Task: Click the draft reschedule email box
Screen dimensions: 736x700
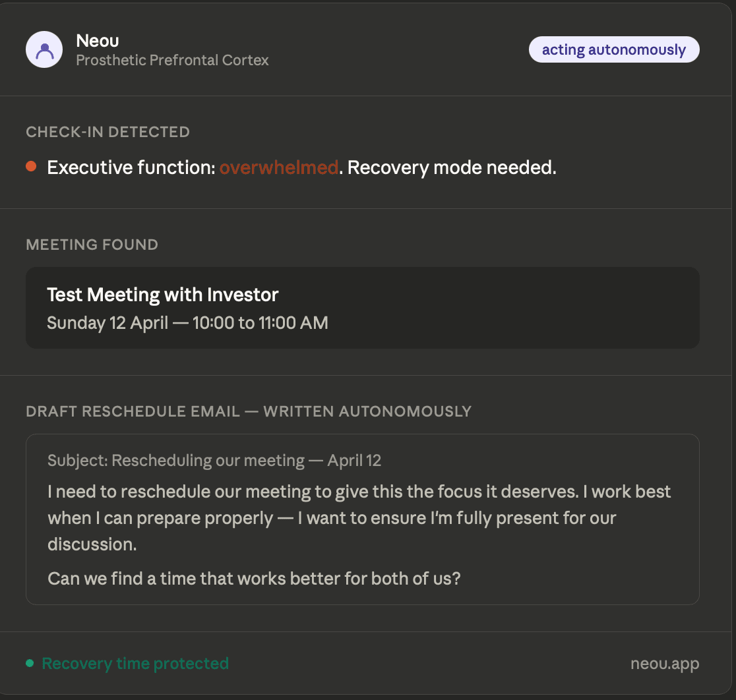Action: [x=362, y=519]
